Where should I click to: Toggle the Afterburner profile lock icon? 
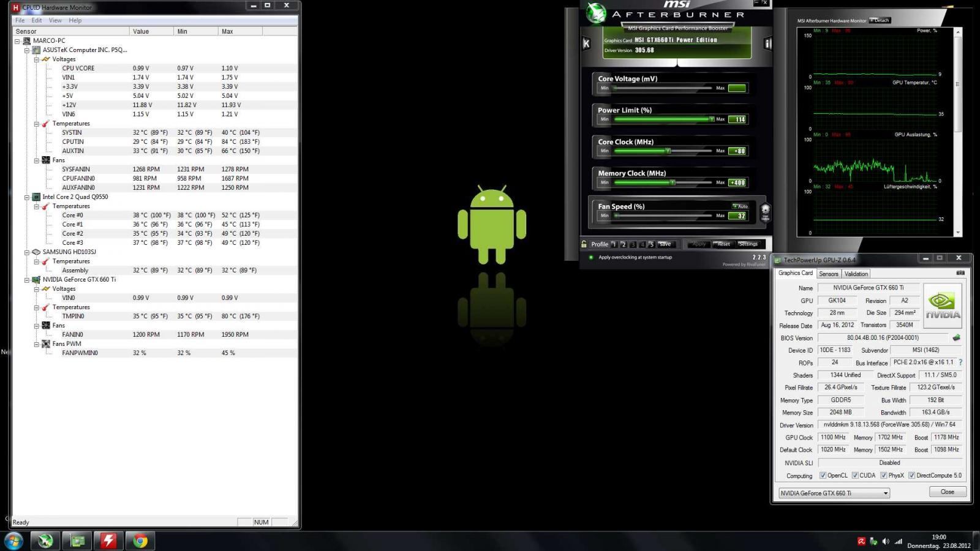[x=584, y=244]
